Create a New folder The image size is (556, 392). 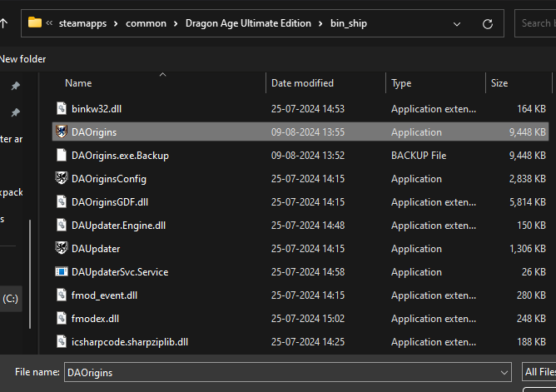(x=23, y=59)
